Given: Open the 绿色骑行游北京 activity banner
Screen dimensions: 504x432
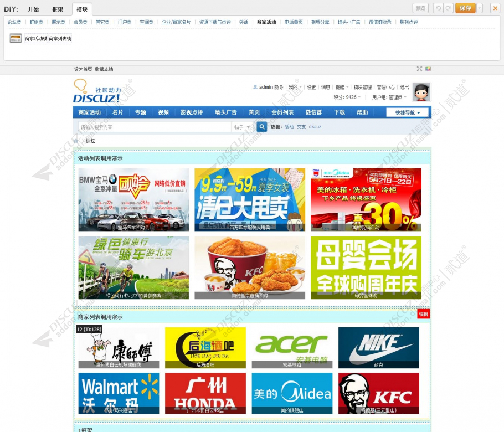Looking at the screenshot, I should pos(133,268).
